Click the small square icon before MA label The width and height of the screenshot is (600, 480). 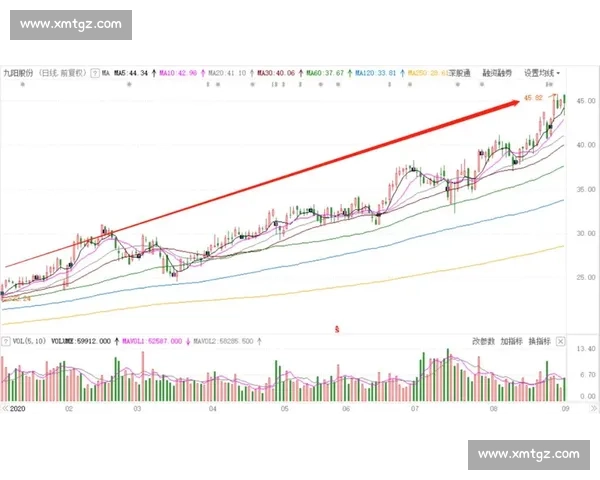(95, 73)
